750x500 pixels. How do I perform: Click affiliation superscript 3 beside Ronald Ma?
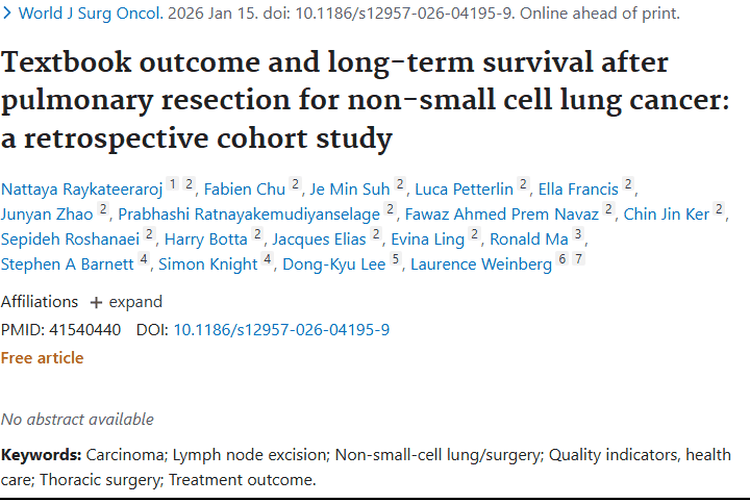point(577,236)
